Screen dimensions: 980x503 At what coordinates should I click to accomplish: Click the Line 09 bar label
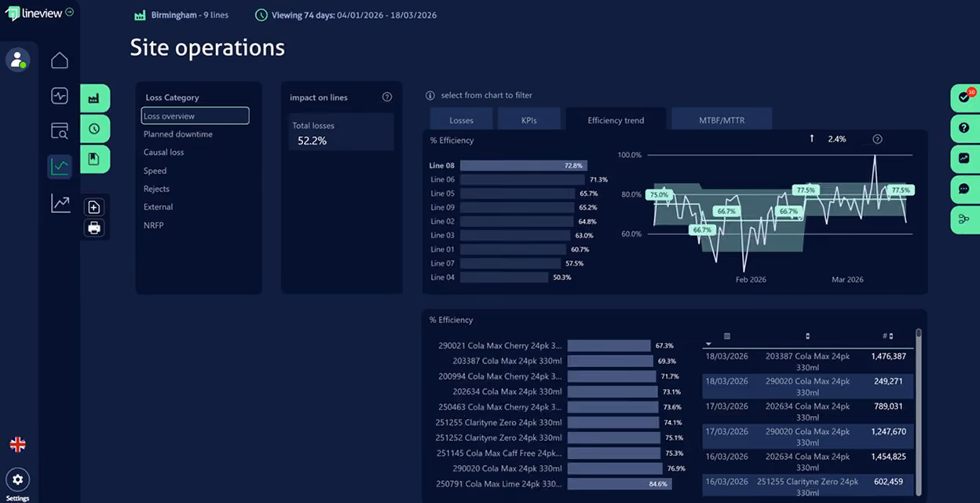pos(442,207)
